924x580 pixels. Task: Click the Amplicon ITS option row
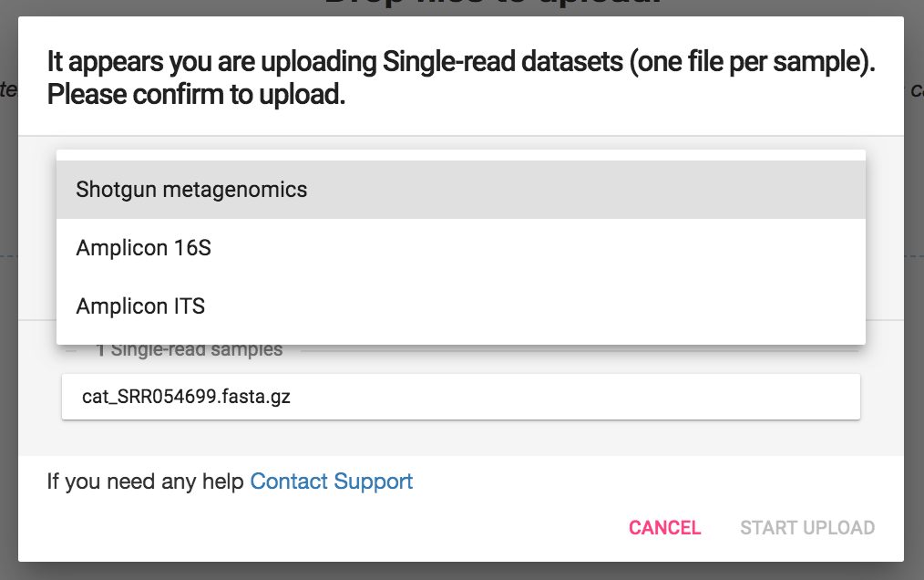point(460,306)
